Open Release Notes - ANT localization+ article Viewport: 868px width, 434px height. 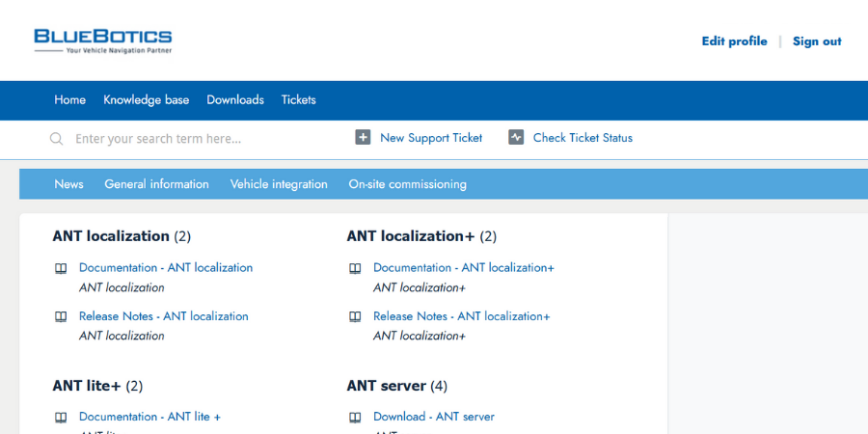[x=462, y=316]
